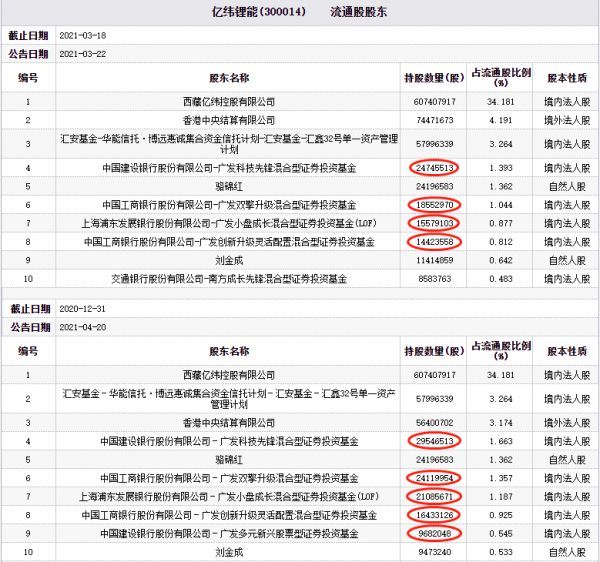Select the 流通股股东 heading text
600x562 pixels.
[x=359, y=12]
